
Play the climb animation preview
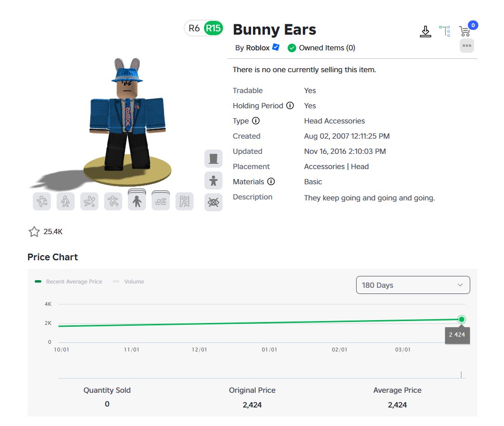pos(184,201)
